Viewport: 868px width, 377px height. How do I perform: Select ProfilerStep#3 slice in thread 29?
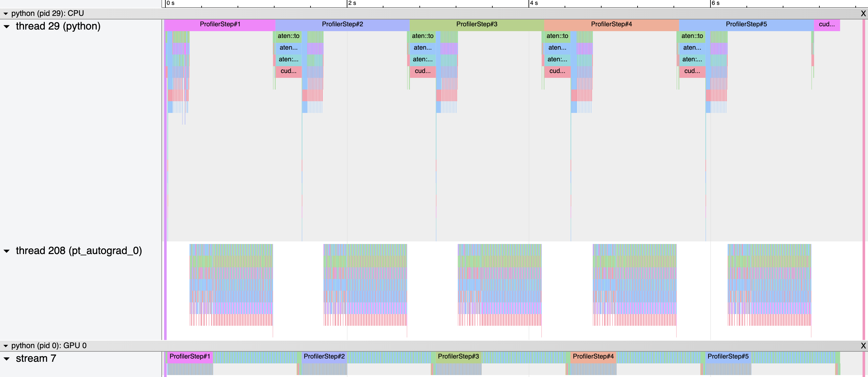pos(476,24)
